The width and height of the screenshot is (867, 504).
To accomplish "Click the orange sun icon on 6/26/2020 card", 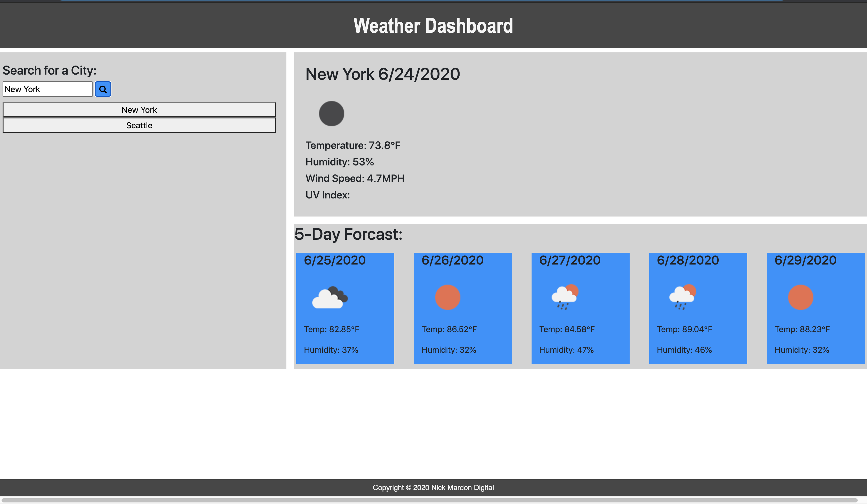I will point(448,298).
